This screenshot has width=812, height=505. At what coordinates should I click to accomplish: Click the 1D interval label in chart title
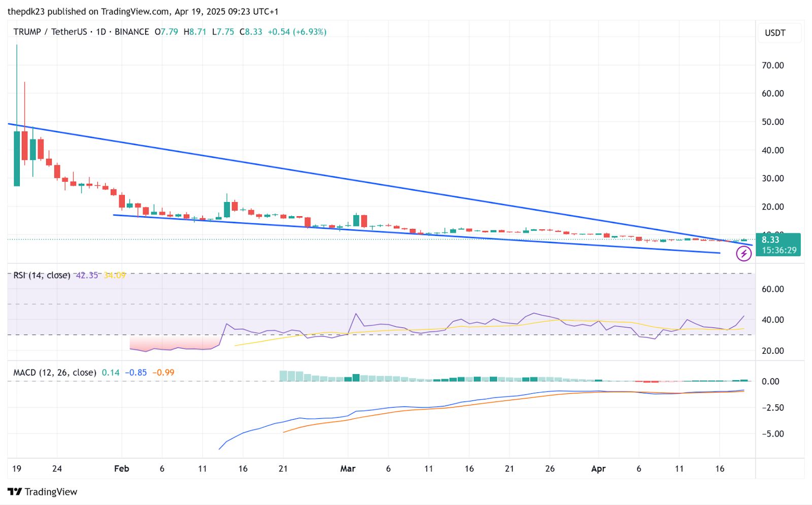pos(101,31)
